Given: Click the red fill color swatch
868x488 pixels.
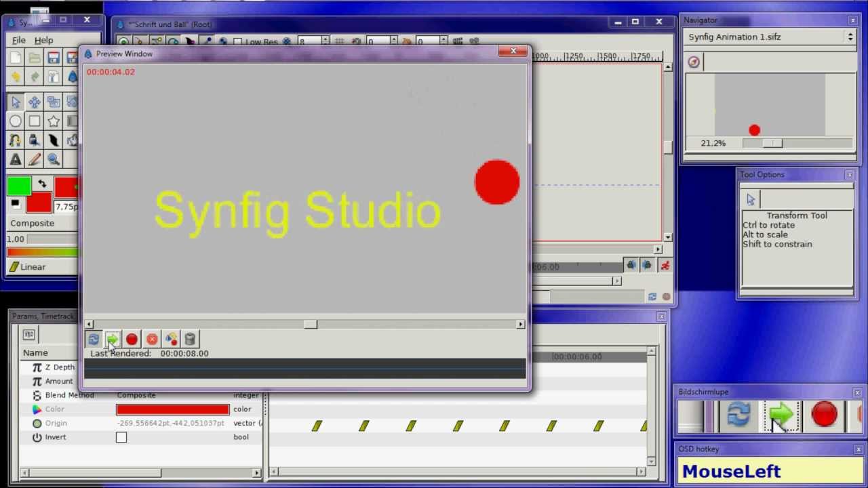Looking at the screenshot, I should [39, 202].
